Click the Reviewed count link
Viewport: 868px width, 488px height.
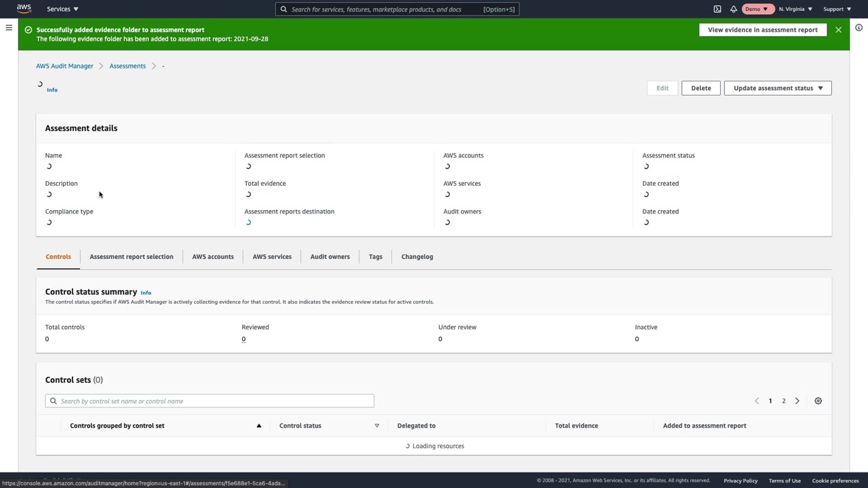(243, 339)
